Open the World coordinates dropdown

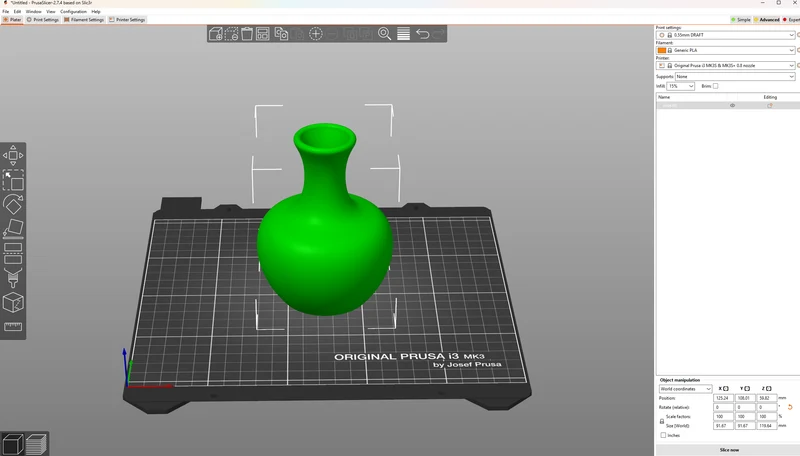pos(685,389)
